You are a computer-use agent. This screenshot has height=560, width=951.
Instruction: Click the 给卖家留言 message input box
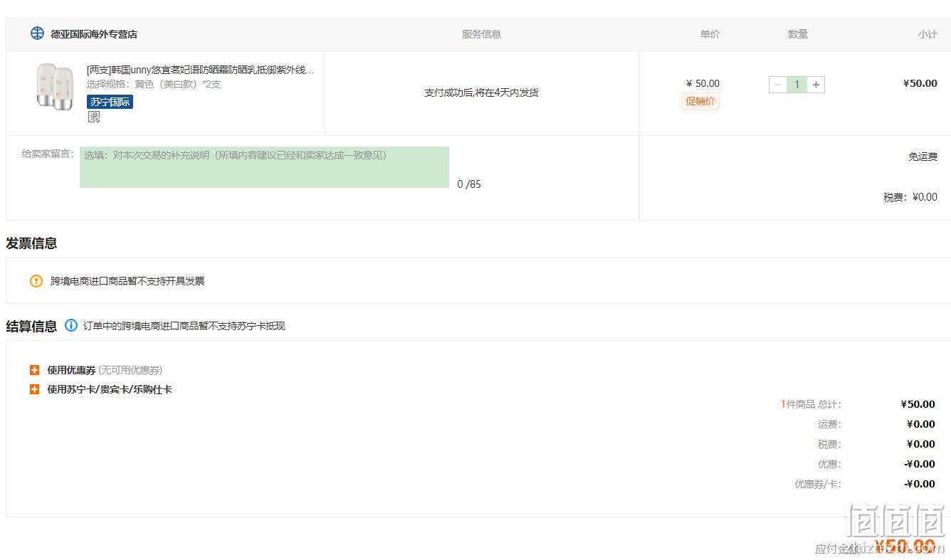coord(264,167)
